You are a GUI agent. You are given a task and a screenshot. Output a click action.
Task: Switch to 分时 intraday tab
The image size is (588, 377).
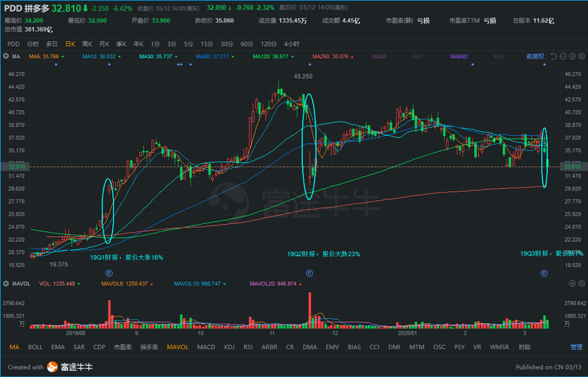click(x=33, y=44)
